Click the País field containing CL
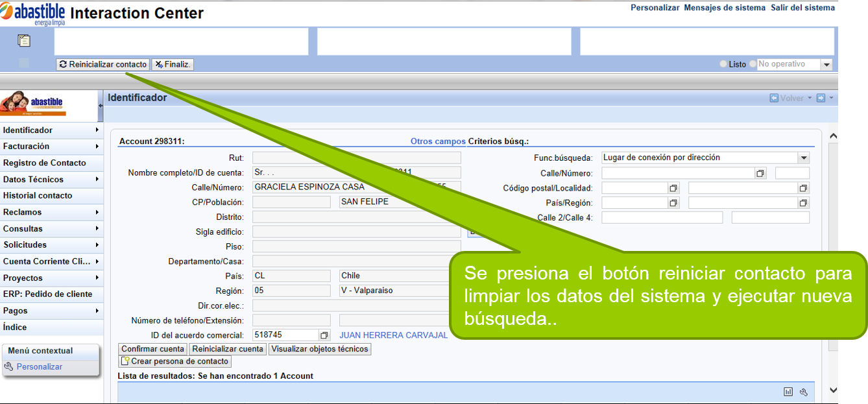Screen dimensions: 868x404 291,276
